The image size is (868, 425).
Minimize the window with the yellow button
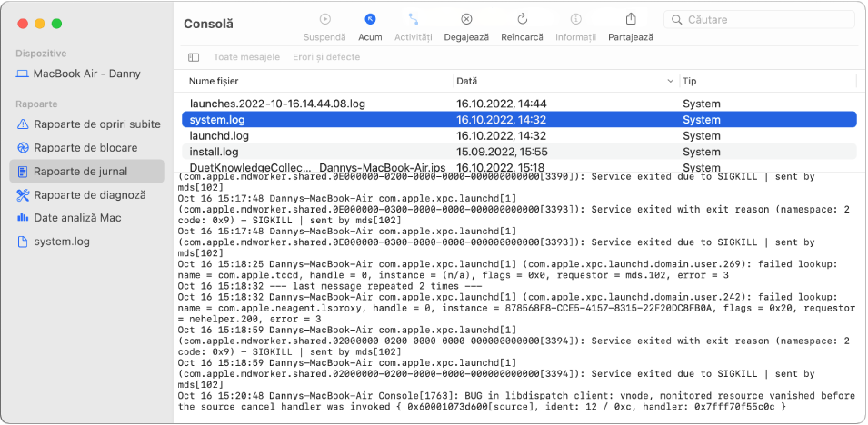(x=40, y=24)
